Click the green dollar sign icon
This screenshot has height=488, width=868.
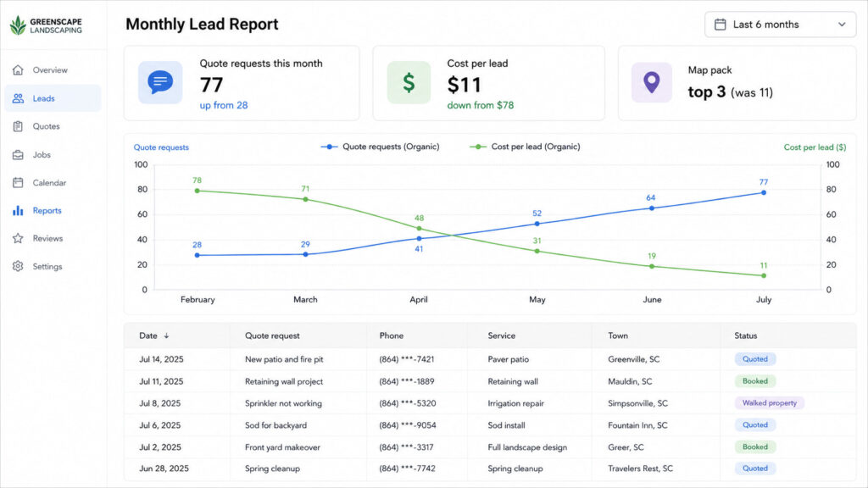pos(409,82)
